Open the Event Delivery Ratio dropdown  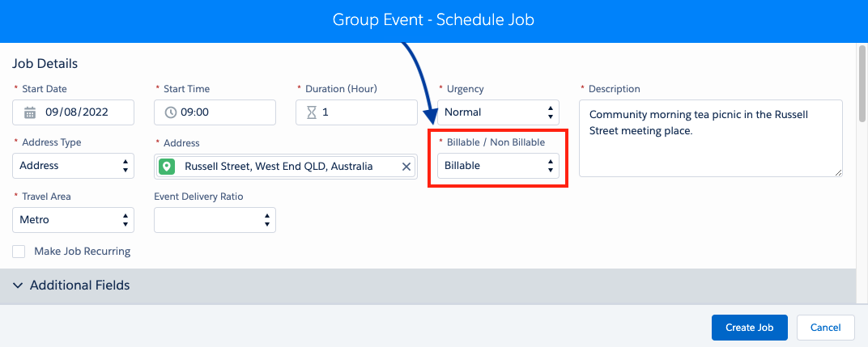[215, 220]
